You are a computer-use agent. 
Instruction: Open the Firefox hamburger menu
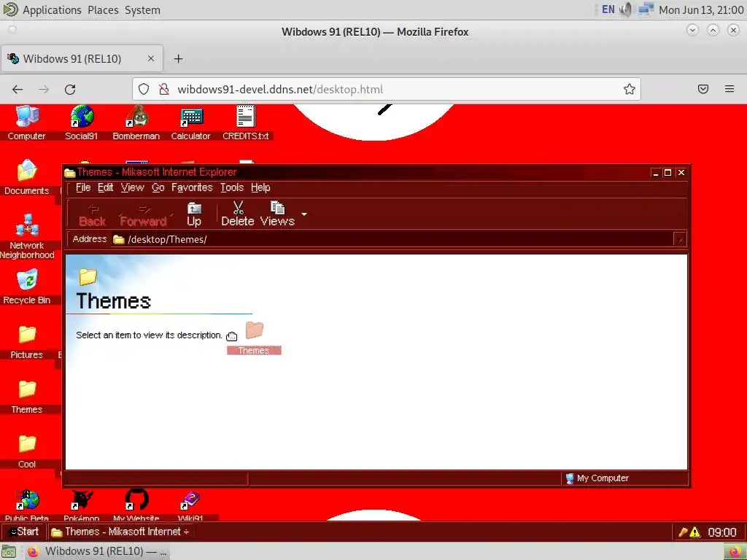coord(729,89)
